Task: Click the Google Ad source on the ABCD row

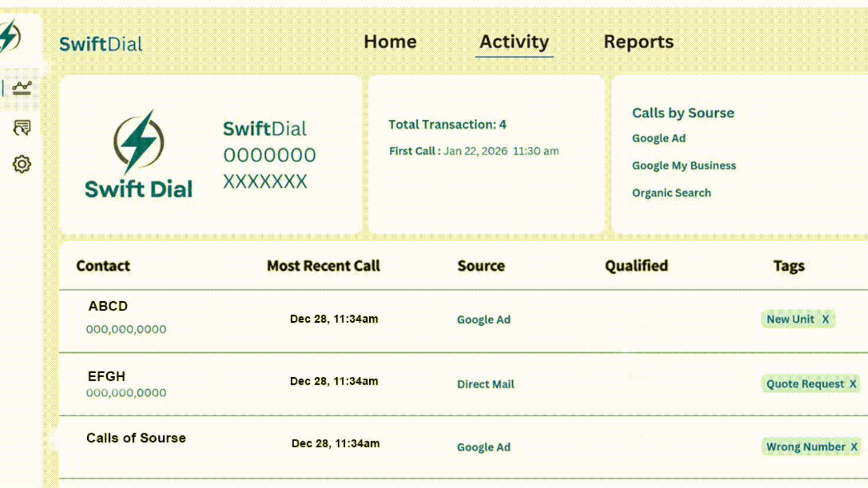Action: [483, 319]
